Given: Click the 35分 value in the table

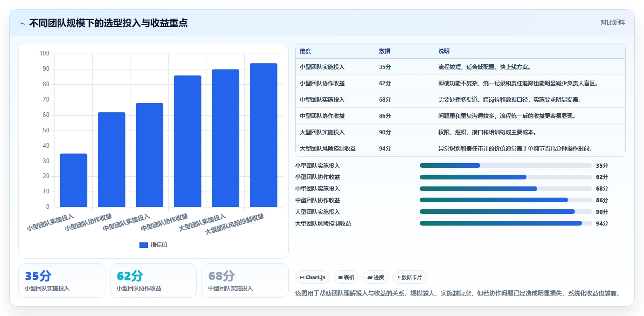Looking at the screenshot, I should pos(385,67).
